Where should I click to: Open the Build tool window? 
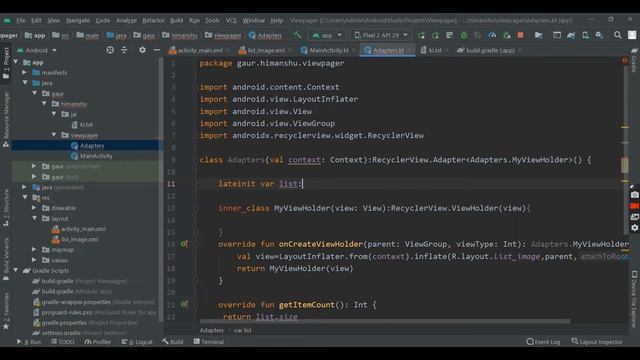[172, 342]
